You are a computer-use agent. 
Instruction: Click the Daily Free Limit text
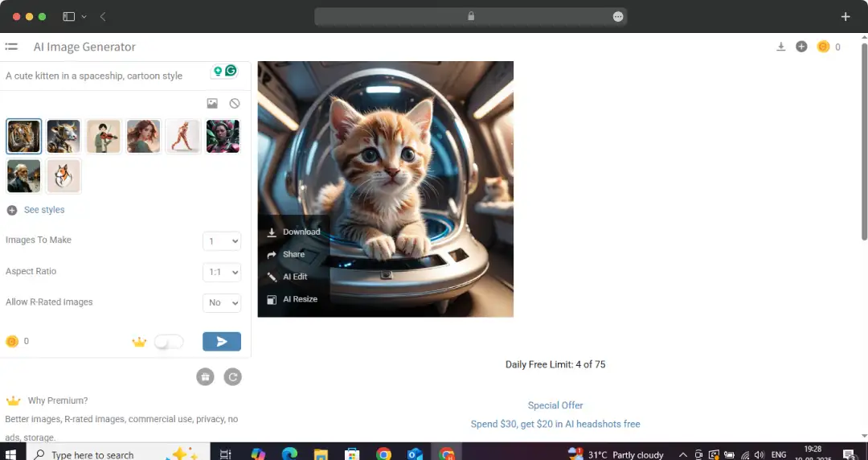(x=555, y=364)
